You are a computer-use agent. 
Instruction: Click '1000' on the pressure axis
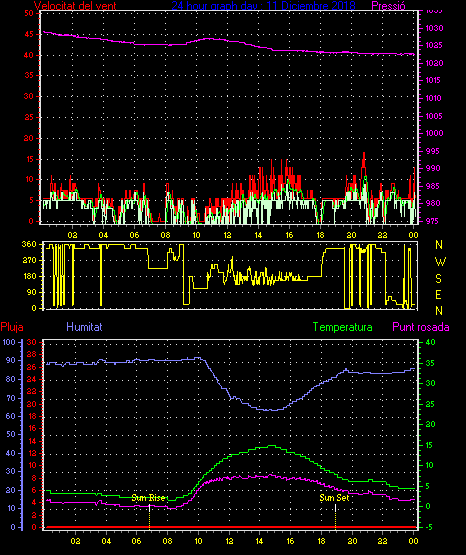point(434,133)
